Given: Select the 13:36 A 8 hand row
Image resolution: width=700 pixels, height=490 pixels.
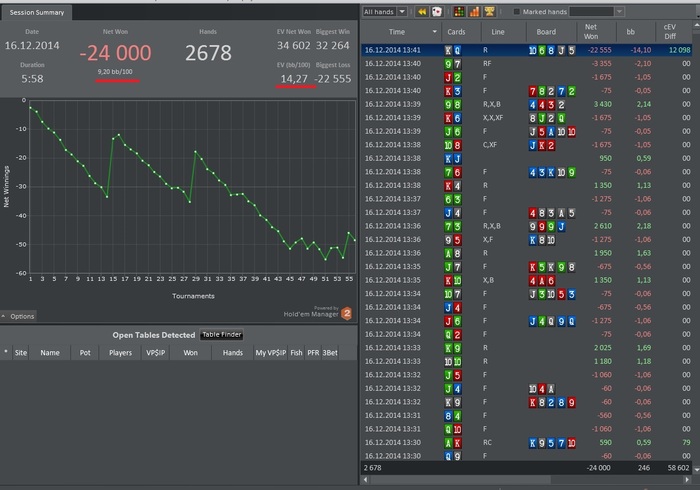Looking at the screenshot, I should coord(527,253).
